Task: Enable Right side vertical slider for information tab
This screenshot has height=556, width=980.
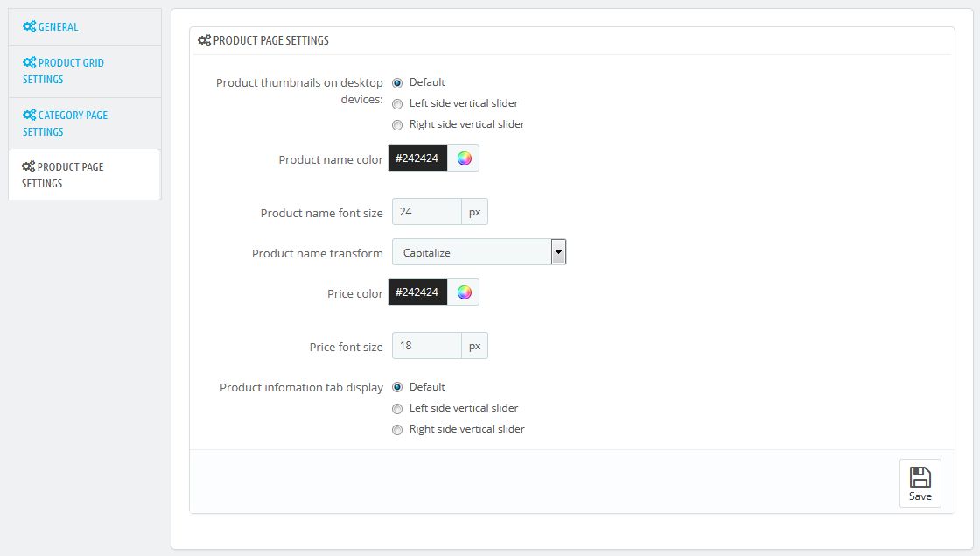Action: (x=397, y=429)
